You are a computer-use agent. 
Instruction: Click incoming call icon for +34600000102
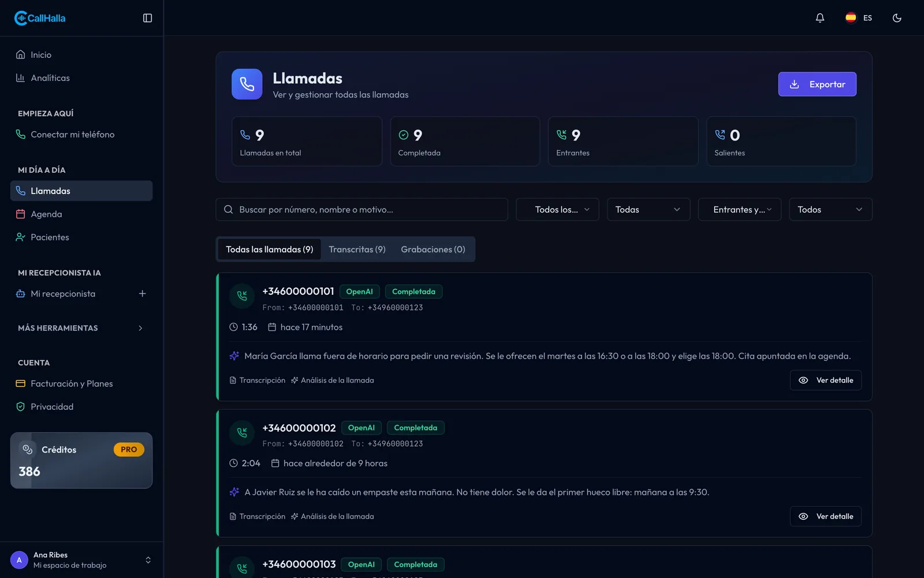242,432
